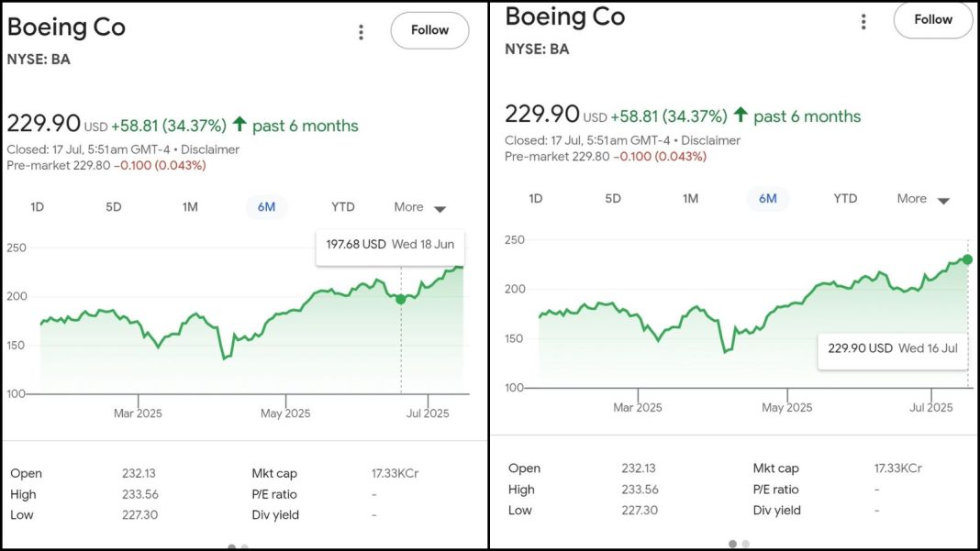Click the green up arrow in right panel
The image size is (980, 551).
click(741, 116)
